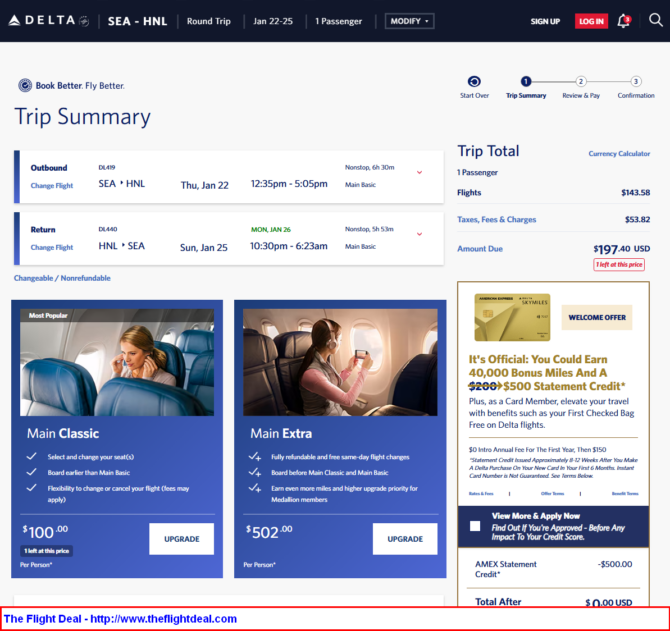Click the search magnifier icon
Screen dimensions: 670x631
(x=655, y=21)
